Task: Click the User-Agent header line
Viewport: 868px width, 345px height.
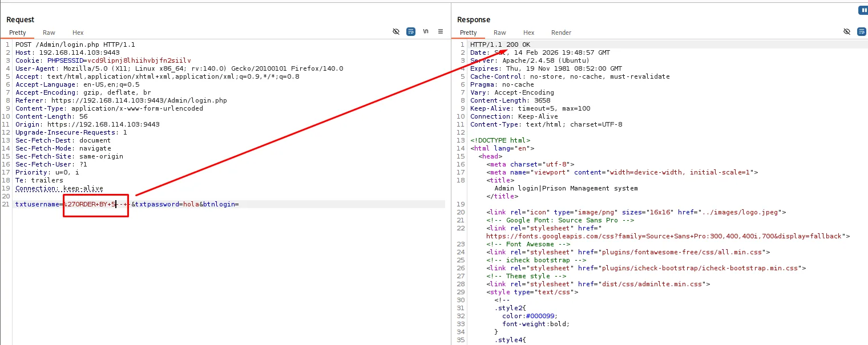Action: (179, 68)
